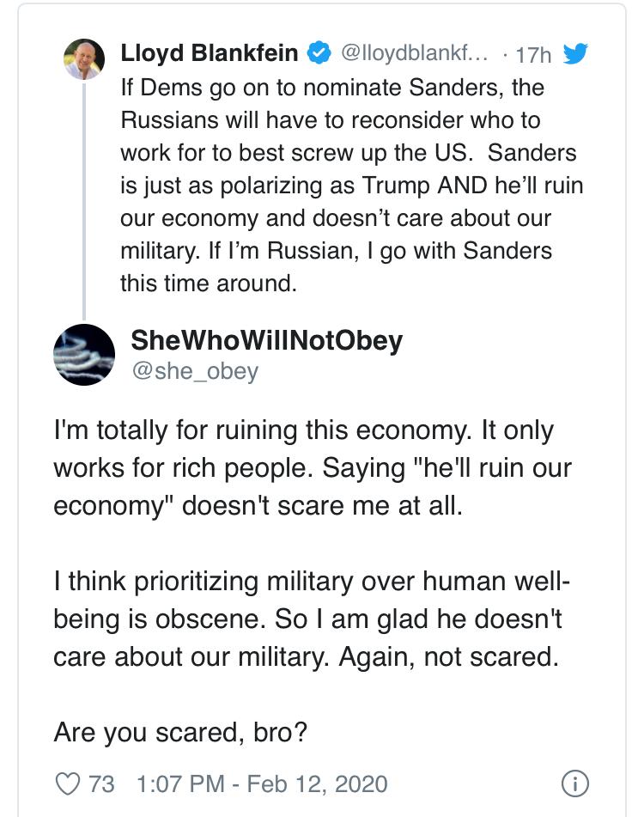
Task: Like the tweet with the heart icon
Action: [66, 783]
